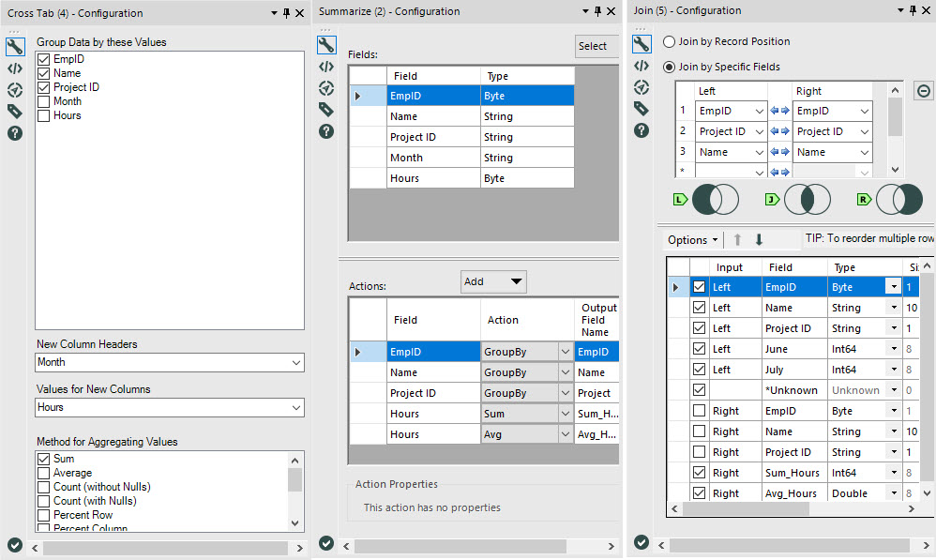Click the remove join field minus icon

tap(923, 91)
